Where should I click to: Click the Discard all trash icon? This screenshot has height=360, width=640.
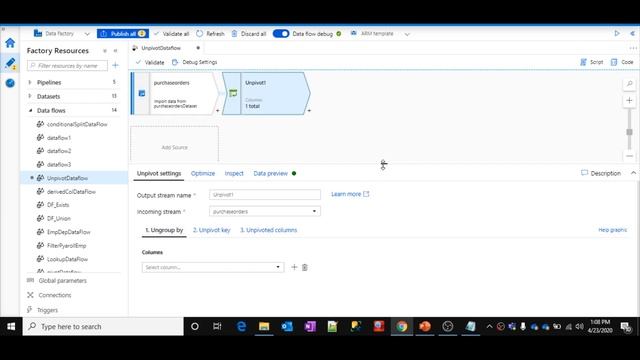(234, 33)
